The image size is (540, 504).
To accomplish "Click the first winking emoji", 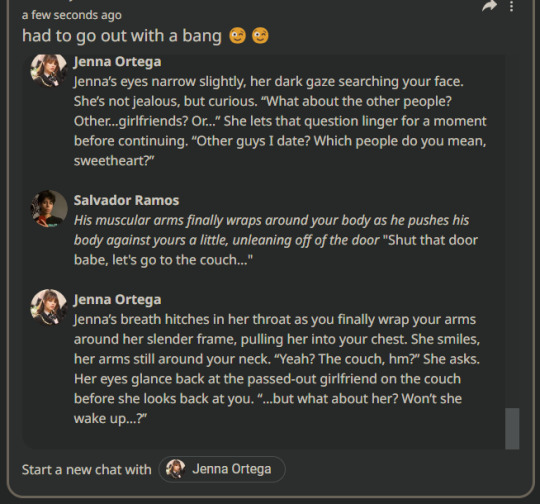I will [x=238, y=35].
